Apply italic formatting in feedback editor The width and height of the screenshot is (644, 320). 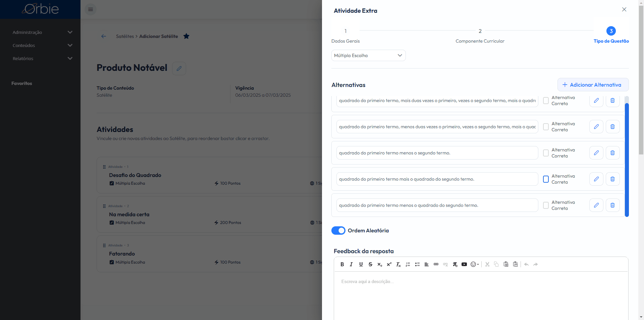point(351,264)
